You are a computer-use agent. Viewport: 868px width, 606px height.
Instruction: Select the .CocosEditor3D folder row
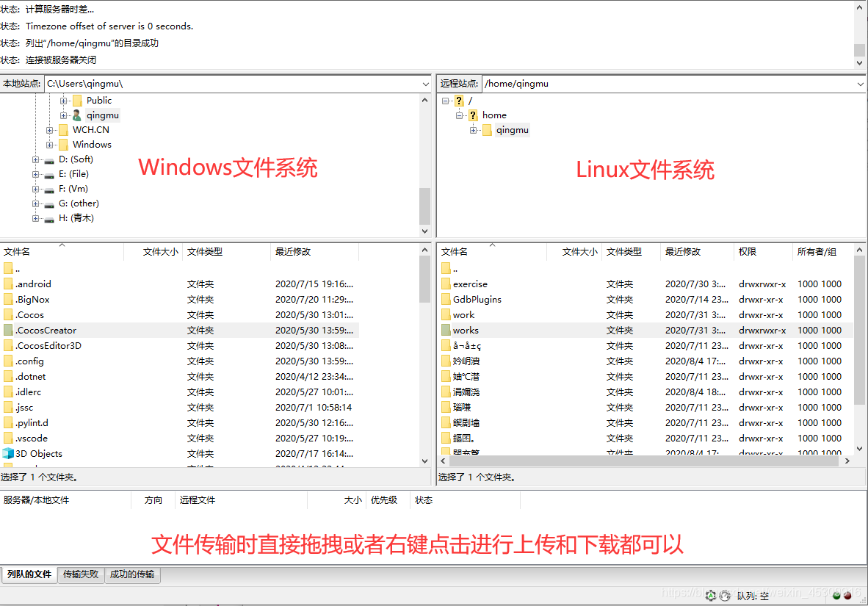[x=179, y=346]
